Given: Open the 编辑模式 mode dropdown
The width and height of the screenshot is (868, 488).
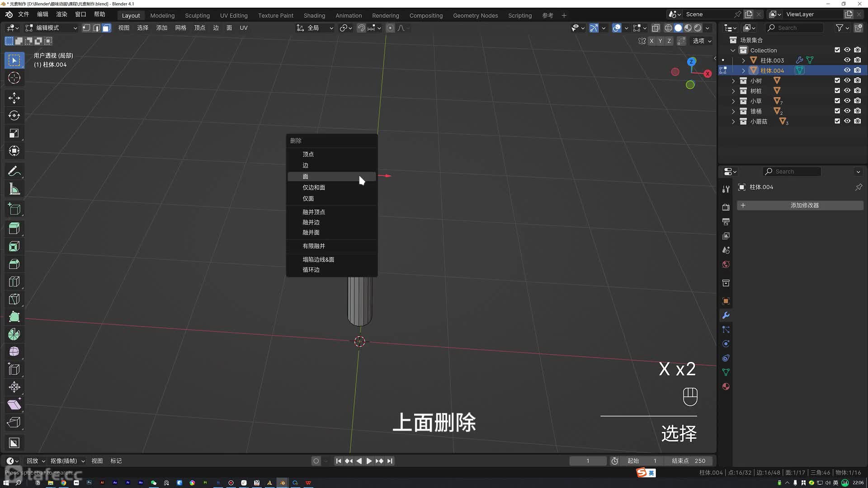Looking at the screenshot, I should (51, 28).
